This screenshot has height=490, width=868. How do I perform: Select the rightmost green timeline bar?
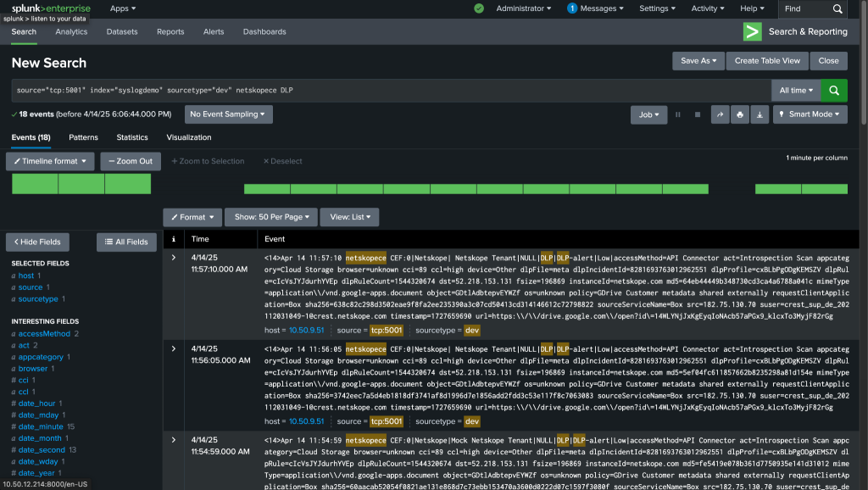[x=825, y=189]
